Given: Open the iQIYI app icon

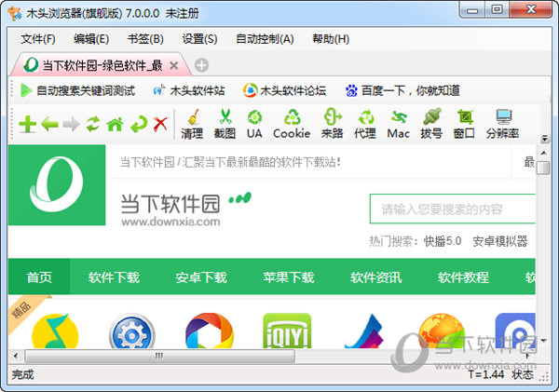Looking at the screenshot, I should (287, 331).
